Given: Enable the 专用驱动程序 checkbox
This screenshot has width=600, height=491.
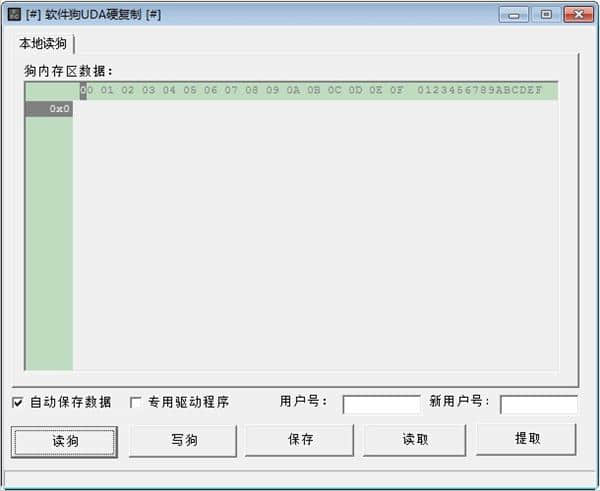Looking at the screenshot, I should coord(136,403).
